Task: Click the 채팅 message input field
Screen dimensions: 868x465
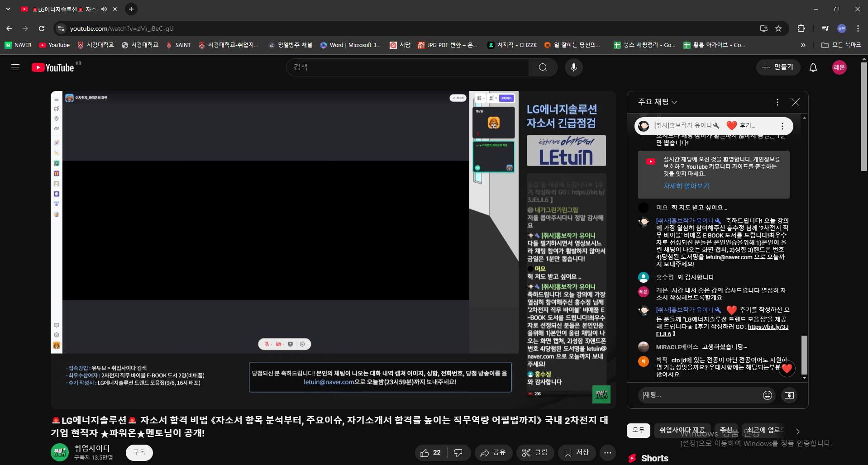Action: 699,395
